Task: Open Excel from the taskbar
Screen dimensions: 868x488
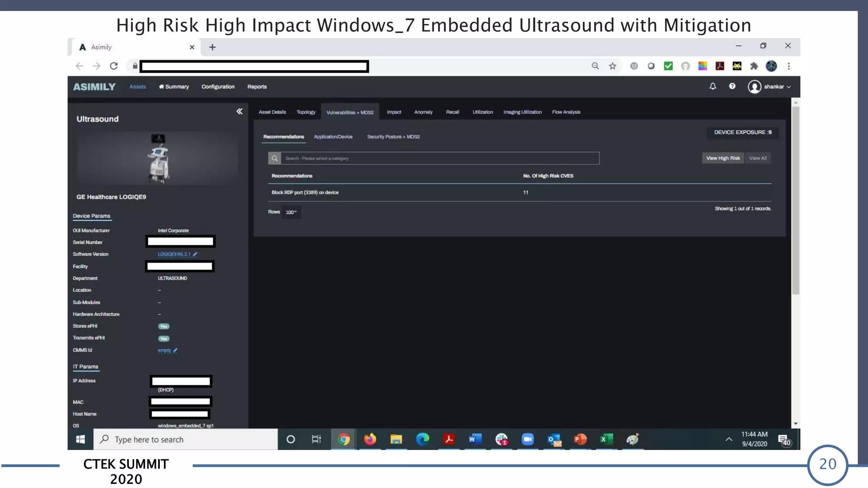Action: (x=606, y=439)
